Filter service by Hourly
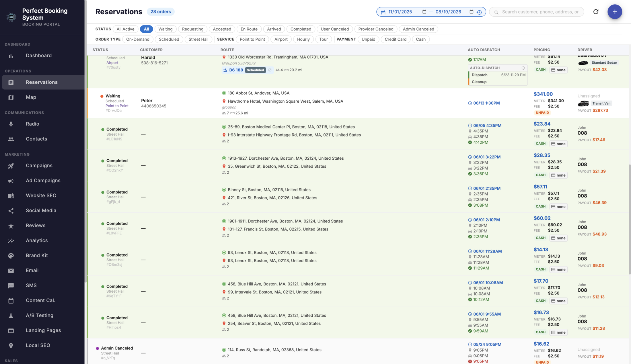Viewport: 631px width, 364px height. pyautogui.click(x=303, y=39)
